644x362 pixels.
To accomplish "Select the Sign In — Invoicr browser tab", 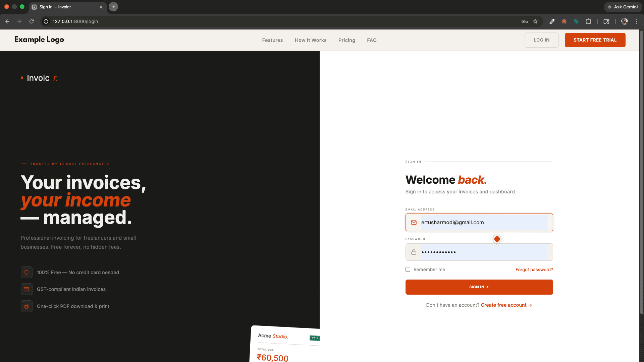I will pyautogui.click(x=67, y=7).
